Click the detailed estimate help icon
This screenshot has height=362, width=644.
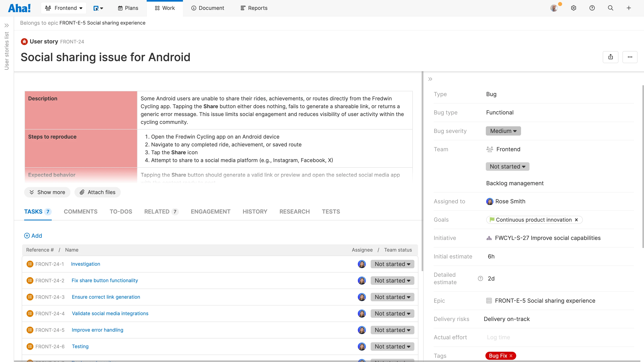(480, 278)
